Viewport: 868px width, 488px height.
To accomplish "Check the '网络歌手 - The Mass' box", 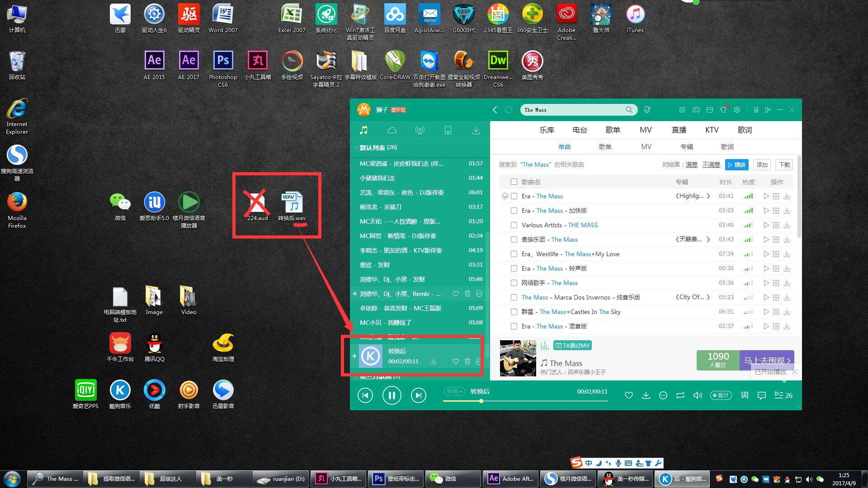I will 514,283.
